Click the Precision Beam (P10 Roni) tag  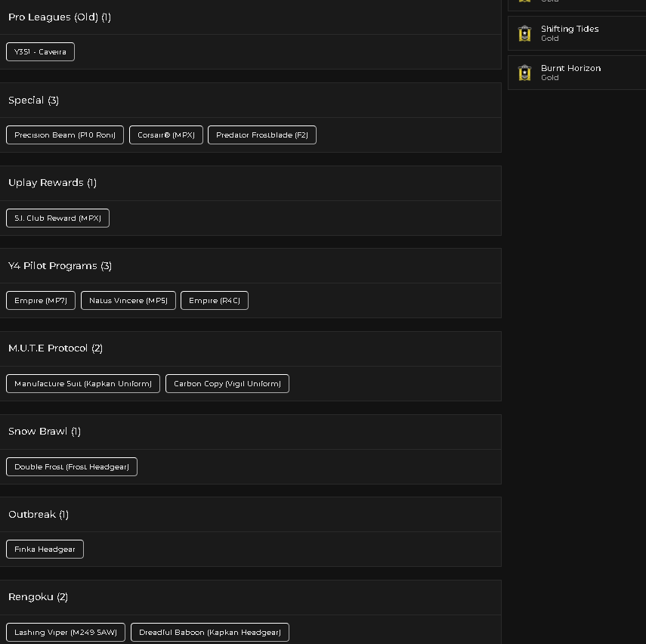(x=65, y=135)
